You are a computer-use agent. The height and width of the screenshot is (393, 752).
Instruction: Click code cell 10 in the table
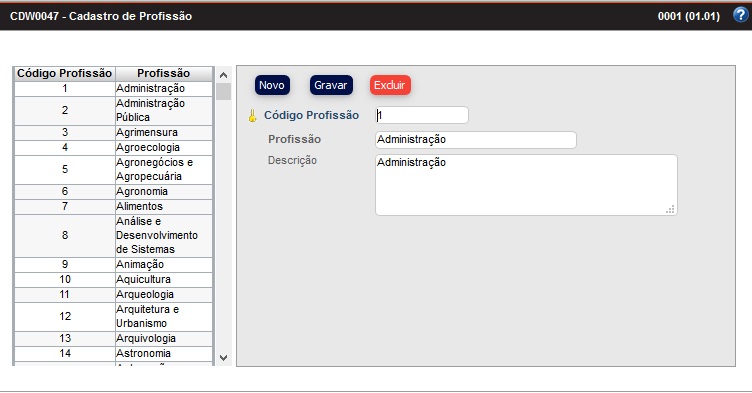point(65,279)
